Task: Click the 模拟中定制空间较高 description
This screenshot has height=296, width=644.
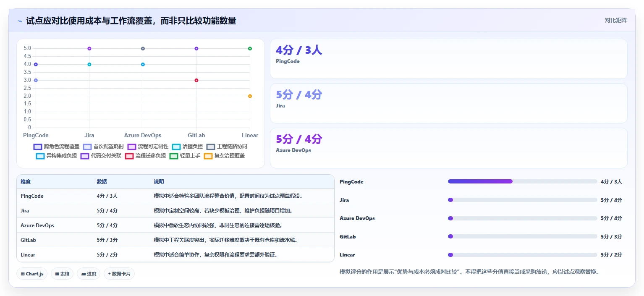Action: click(223, 211)
